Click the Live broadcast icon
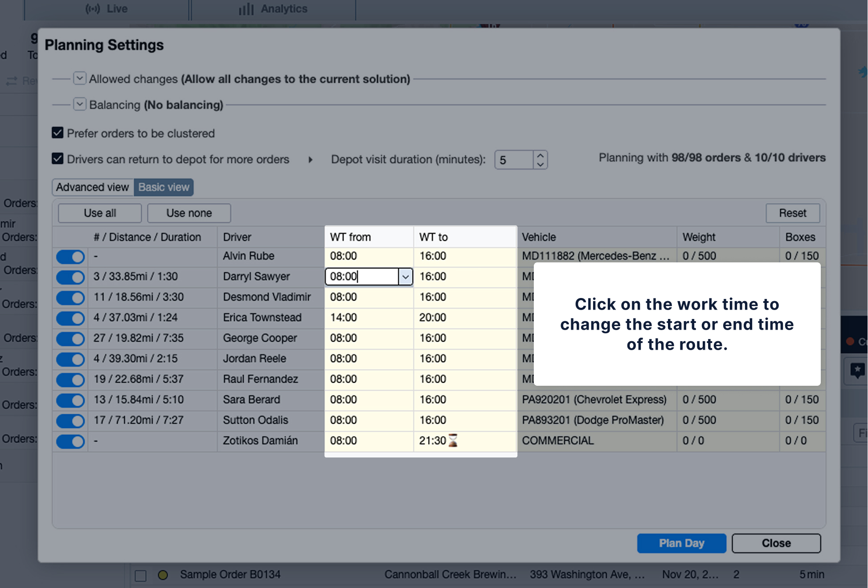868x588 pixels. [x=93, y=9]
